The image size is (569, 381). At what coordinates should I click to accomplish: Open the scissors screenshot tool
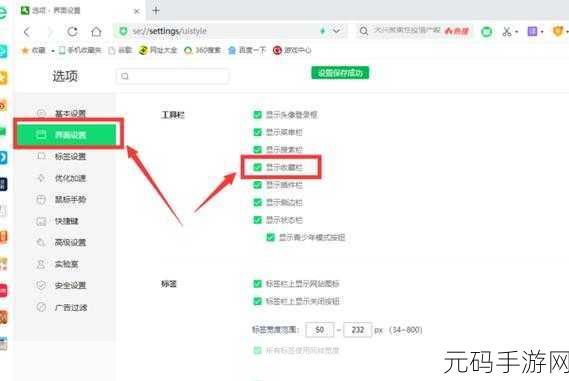[x=507, y=32]
